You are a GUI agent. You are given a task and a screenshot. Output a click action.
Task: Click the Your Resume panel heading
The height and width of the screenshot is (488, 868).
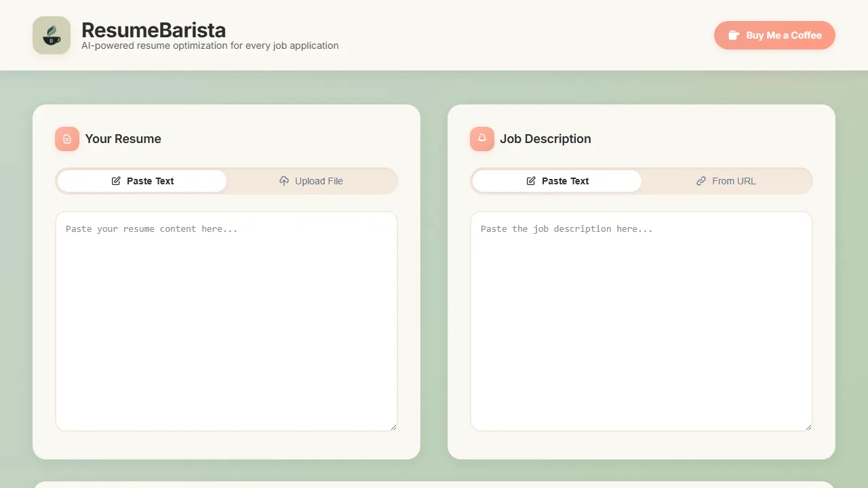click(x=123, y=138)
